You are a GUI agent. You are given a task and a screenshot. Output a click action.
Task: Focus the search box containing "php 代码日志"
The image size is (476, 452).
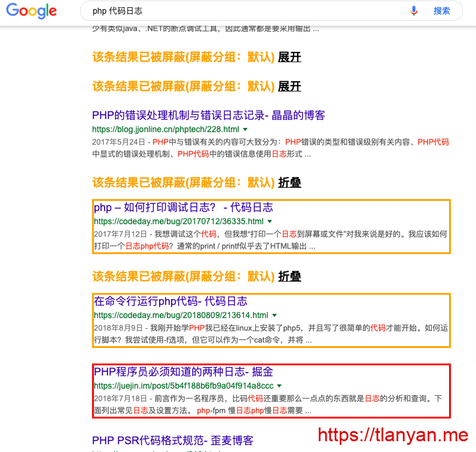(x=239, y=11)
